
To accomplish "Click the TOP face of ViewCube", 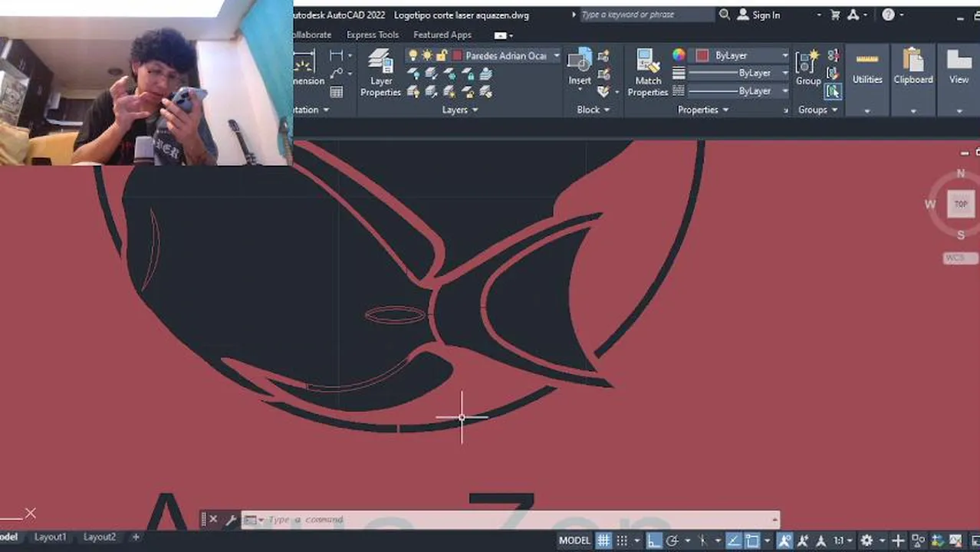I will coord(961,204).
